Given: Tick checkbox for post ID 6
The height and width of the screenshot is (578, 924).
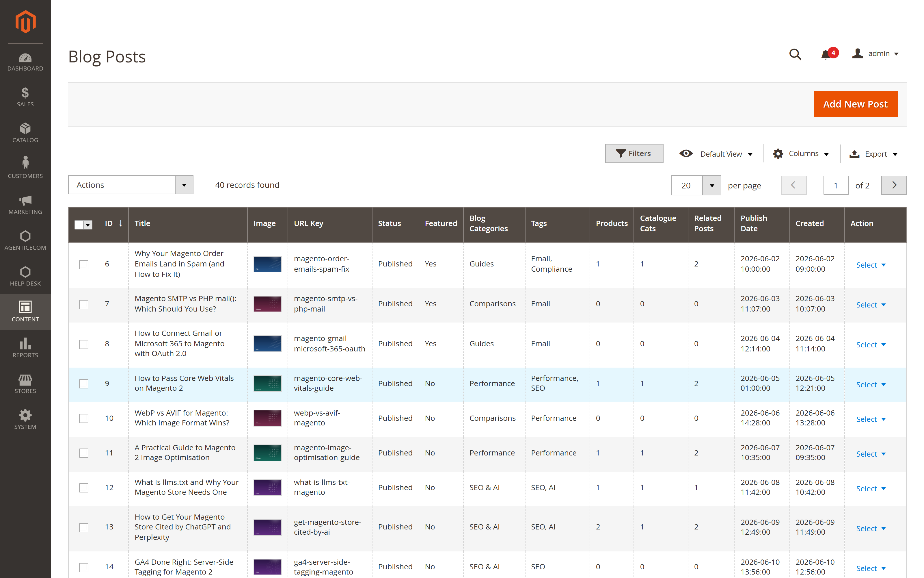Looking at the screenshot, I should 84,264.
